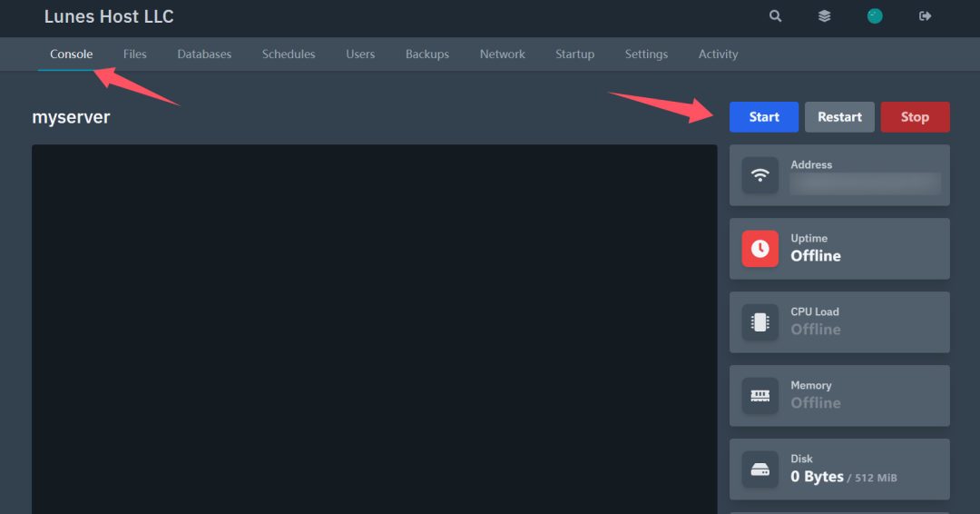Switch to the Files tab
The width and height of the screenshot is (980, 514).
[x=135, y=54]
